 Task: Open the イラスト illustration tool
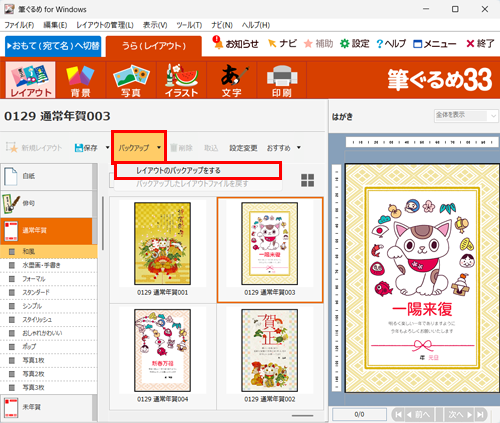[182, 80]
